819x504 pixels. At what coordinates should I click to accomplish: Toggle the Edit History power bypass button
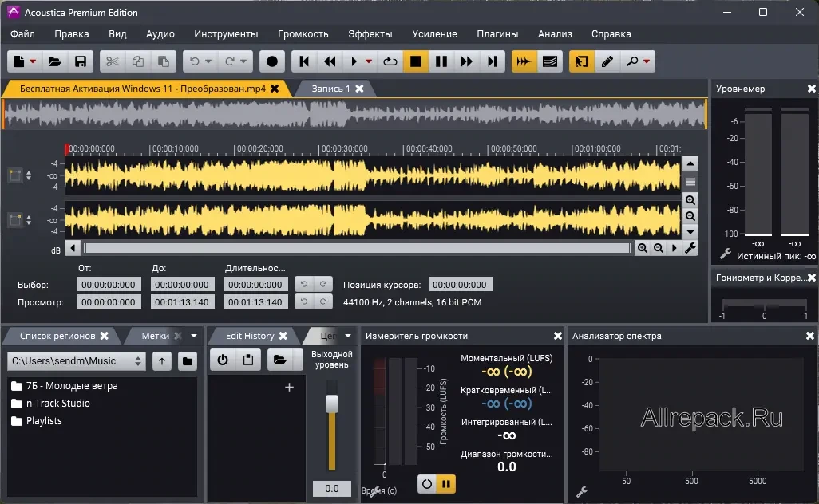(223, 360)
